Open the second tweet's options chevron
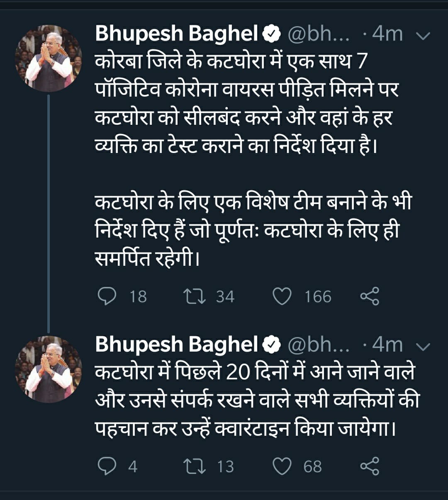This screenshot has width=448, height=500. point(423,346)
